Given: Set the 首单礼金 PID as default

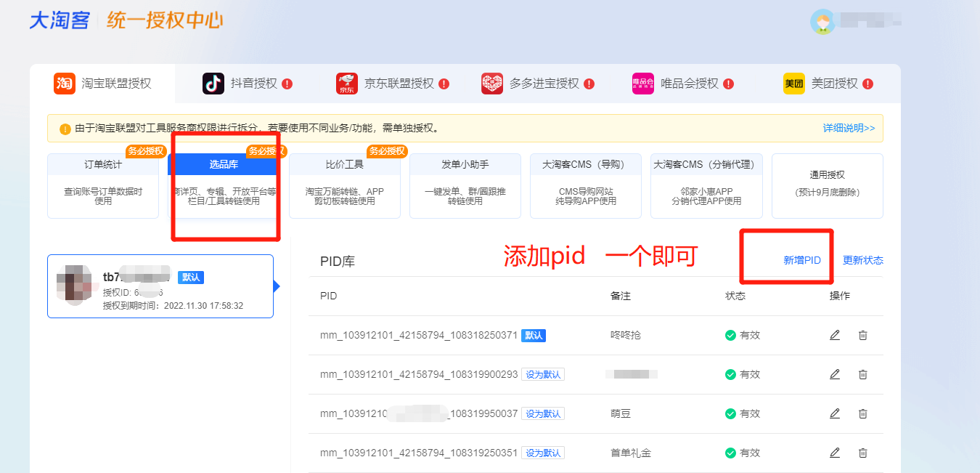Looking at the screenshot, I should click(543, 453).
